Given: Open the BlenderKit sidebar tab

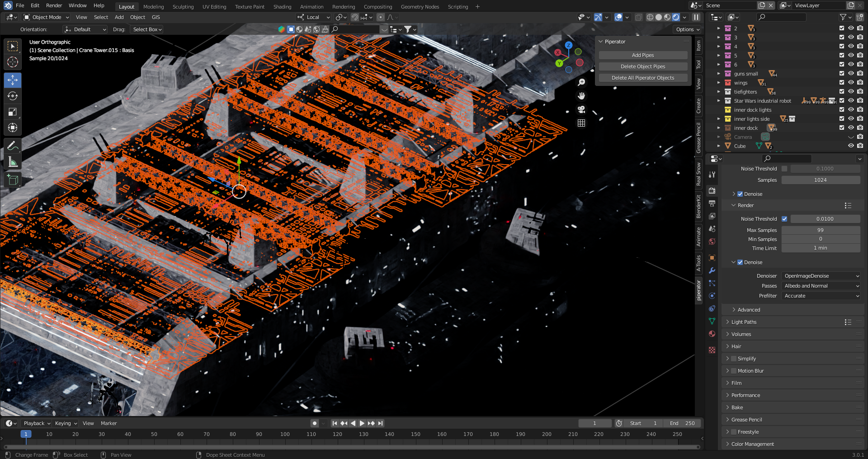Looking at the screenshot, I should tap(699, 207).
